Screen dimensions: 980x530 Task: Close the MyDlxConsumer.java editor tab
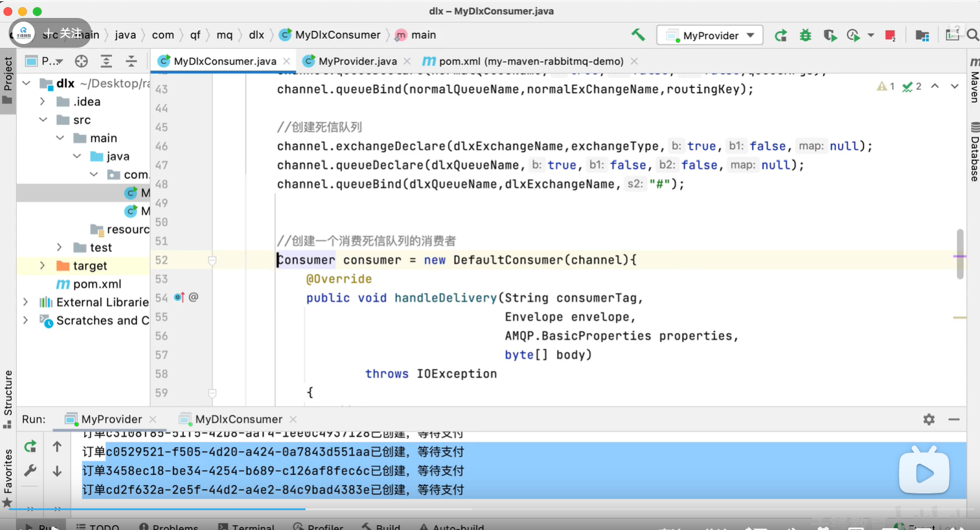(286, 61)
